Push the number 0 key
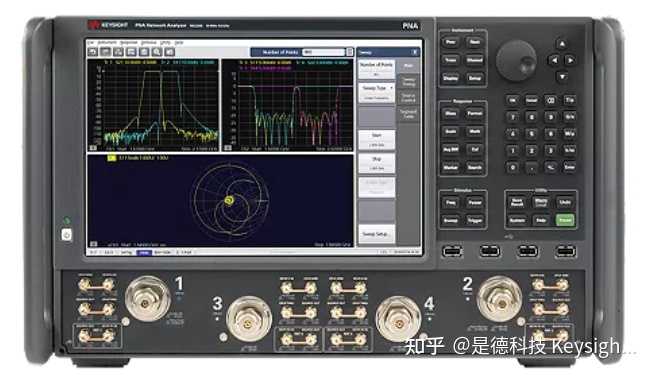The width and height of the screenshot is (653, 378). point(513,167)
